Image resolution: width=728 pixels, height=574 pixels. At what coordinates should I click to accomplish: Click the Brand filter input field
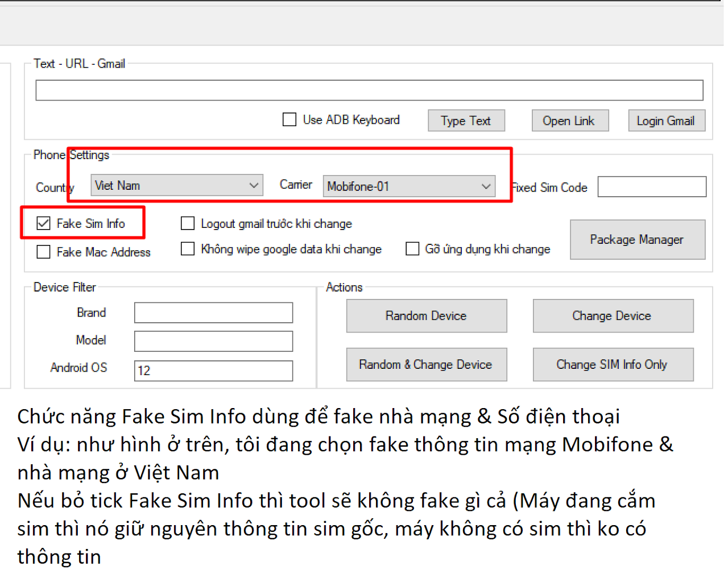tap(213, 313)
